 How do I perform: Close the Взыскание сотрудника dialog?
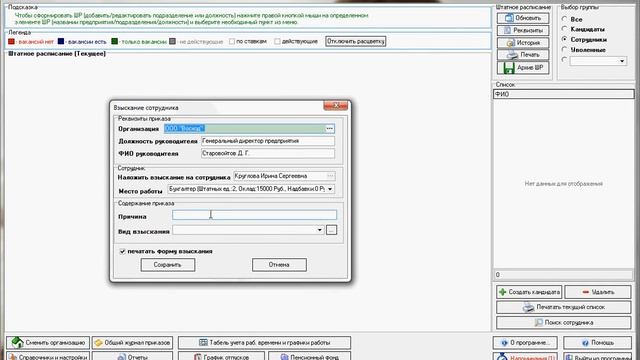click(x=336, y=106)
